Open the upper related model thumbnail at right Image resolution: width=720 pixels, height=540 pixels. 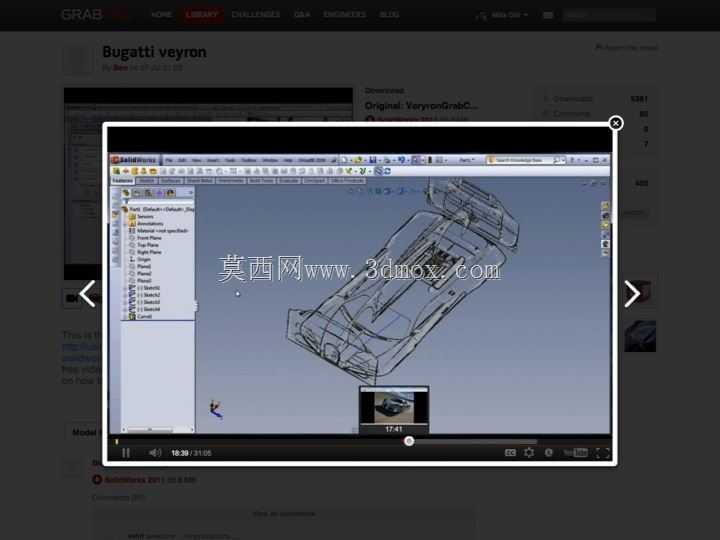pos(640,292)
